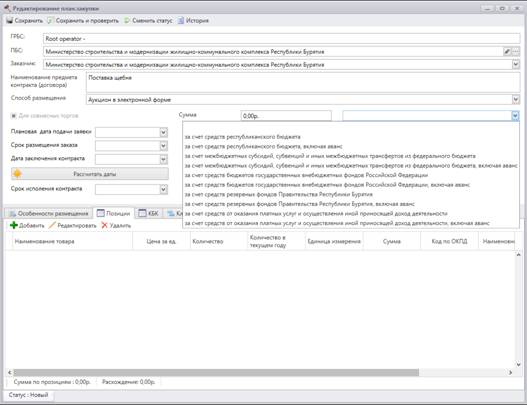
Task: Expand the Заказчик dropdown arrow
Action: 516,64
